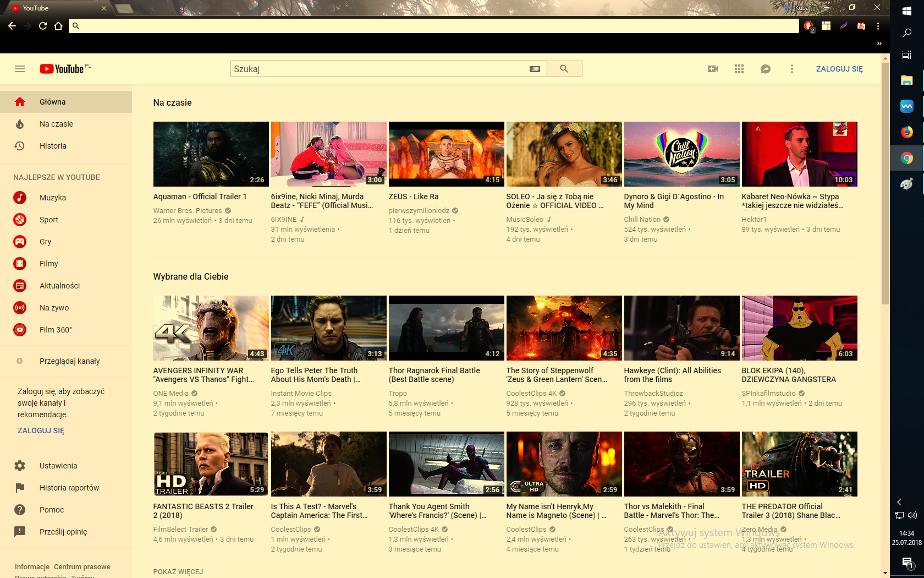
Task: Expand hidden browser extensions chevron
Action: pyautogui.click(x=879, y=43)
